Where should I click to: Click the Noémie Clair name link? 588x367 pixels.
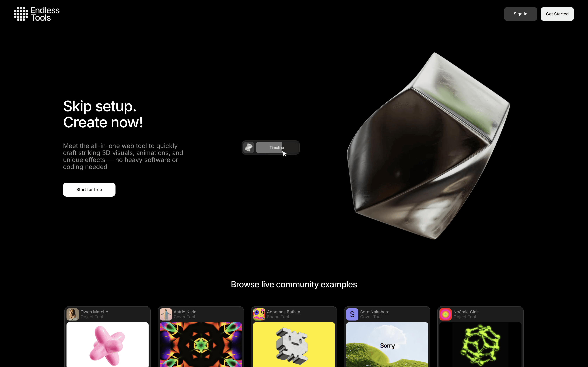pyautogui.click(x=466, y=312)
